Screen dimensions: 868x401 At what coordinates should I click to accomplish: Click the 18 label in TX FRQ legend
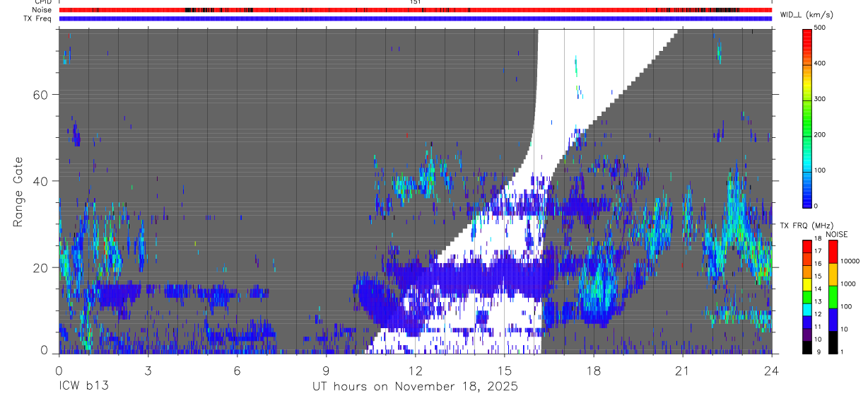pyautogui.click(x=819, y=239)
